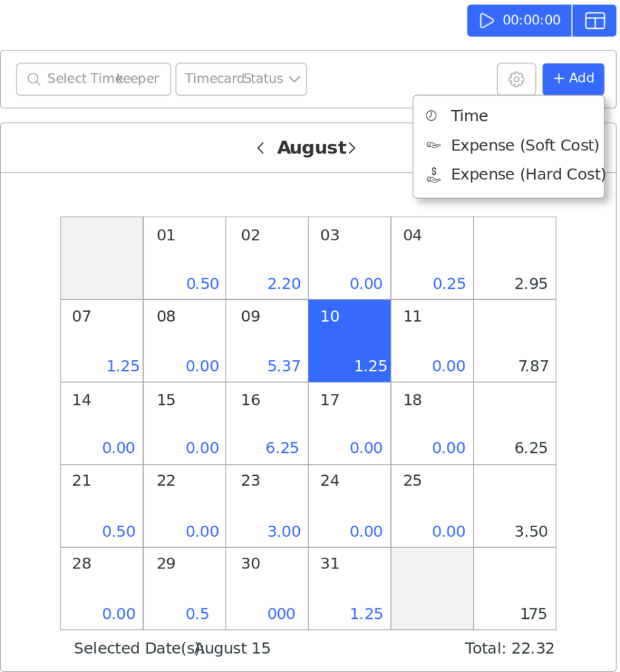620x672 pixels.
Task: Choose Expense (Soft Cost) menu entry
Action: 525,145
